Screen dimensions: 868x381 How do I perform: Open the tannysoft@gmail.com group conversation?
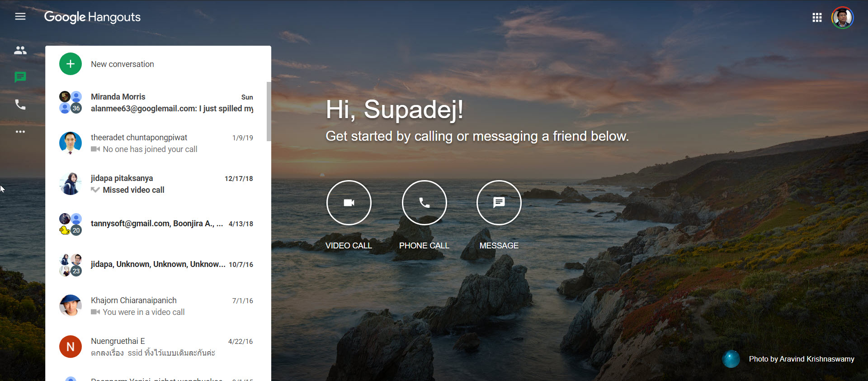pyautogui.click(x=156, y=224)
